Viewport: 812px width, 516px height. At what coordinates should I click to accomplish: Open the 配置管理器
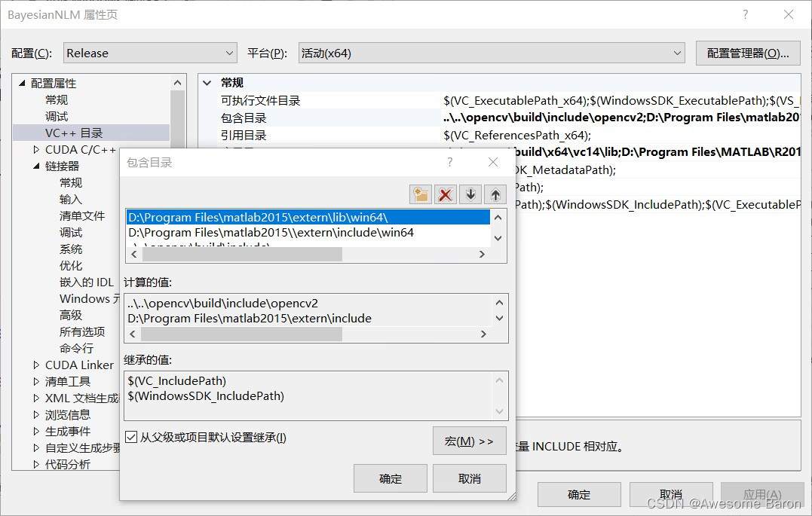(747, 53)
